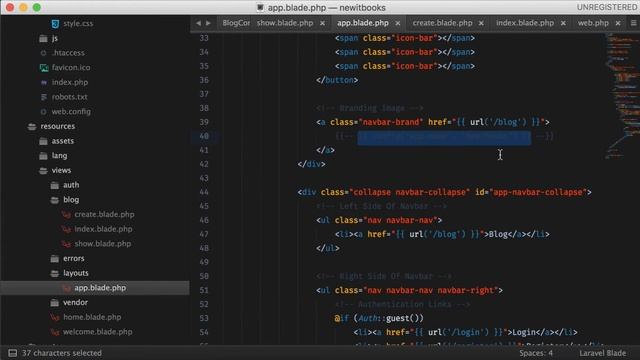Switch to the BlogCor tab
Viewport: 640px width, 360px height.
[x=236, y=23]
